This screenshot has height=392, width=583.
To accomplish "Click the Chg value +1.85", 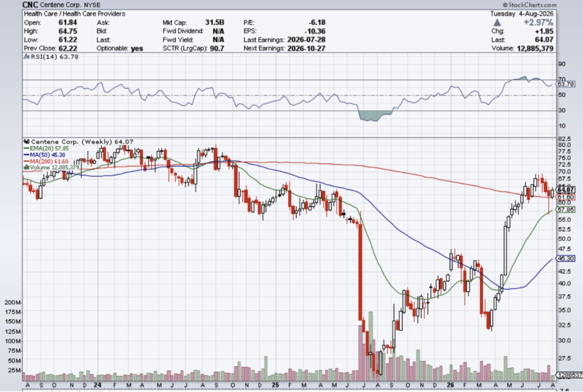I will [x=544, y=31].
